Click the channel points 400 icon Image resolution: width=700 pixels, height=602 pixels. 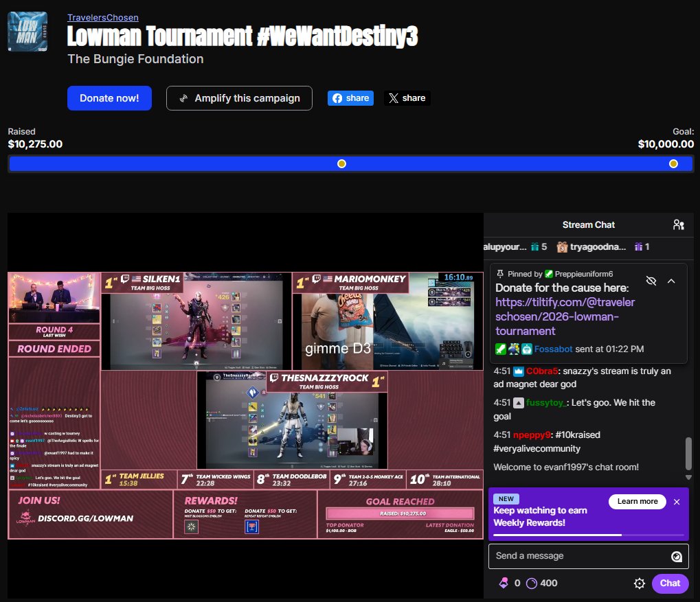pyautogui.click(x=531, y=583)
